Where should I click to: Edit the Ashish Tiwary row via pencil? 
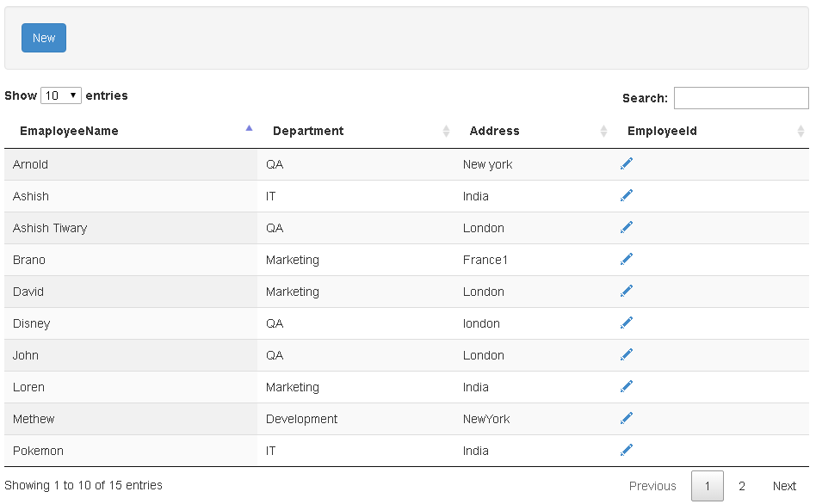(627, 227)
